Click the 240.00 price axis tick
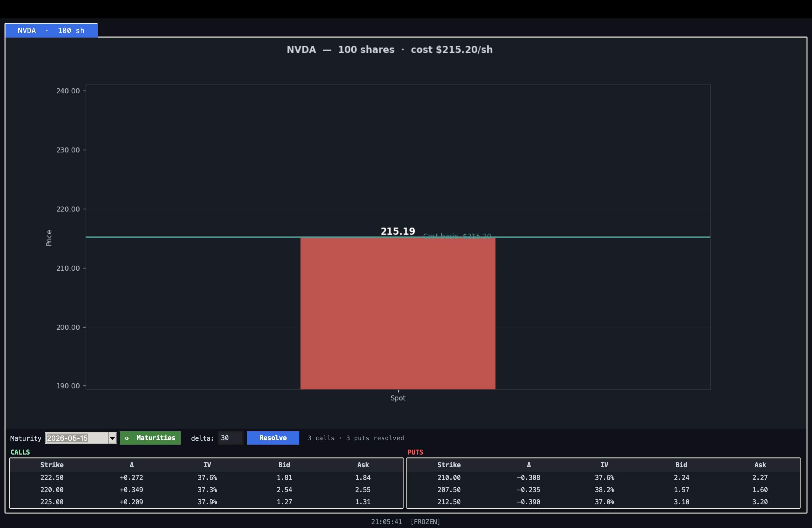 point(68,91)
